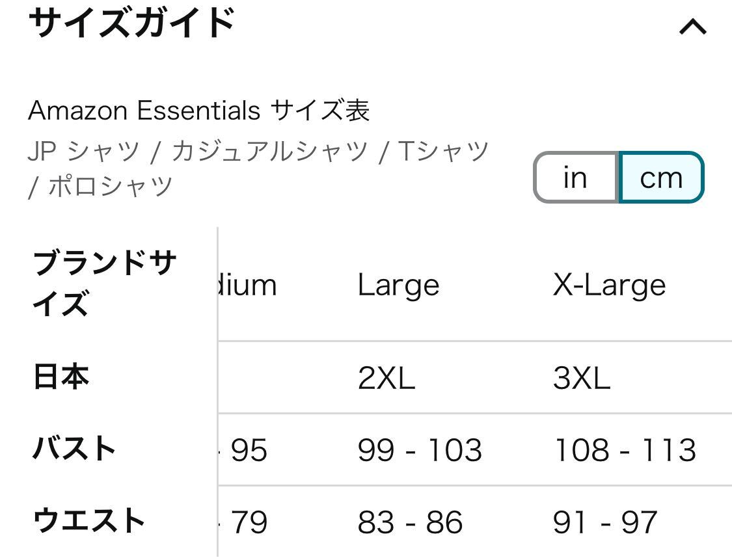The image size is (732, 560).
Task: Click waist value 83 - 86
Action: pos(410,522)
